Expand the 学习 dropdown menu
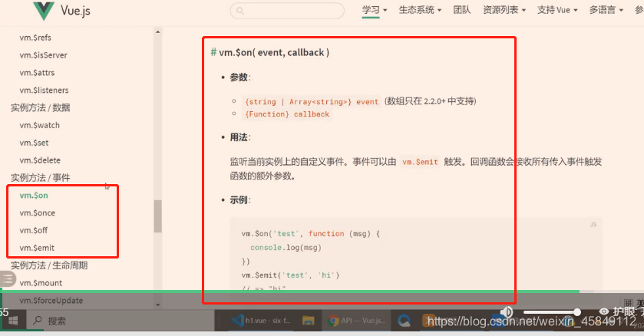This screenshot has width=644, height=336. [374, 10]
